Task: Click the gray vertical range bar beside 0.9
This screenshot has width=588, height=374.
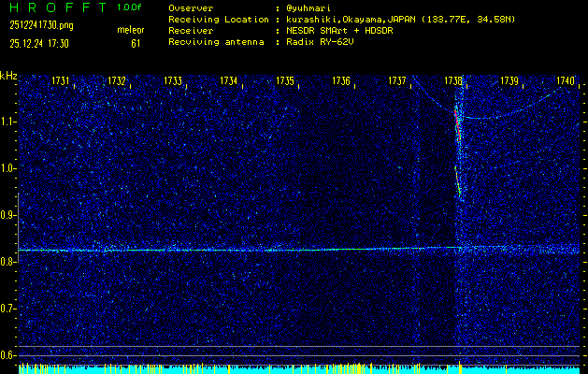Action: (x=19, y=228)
